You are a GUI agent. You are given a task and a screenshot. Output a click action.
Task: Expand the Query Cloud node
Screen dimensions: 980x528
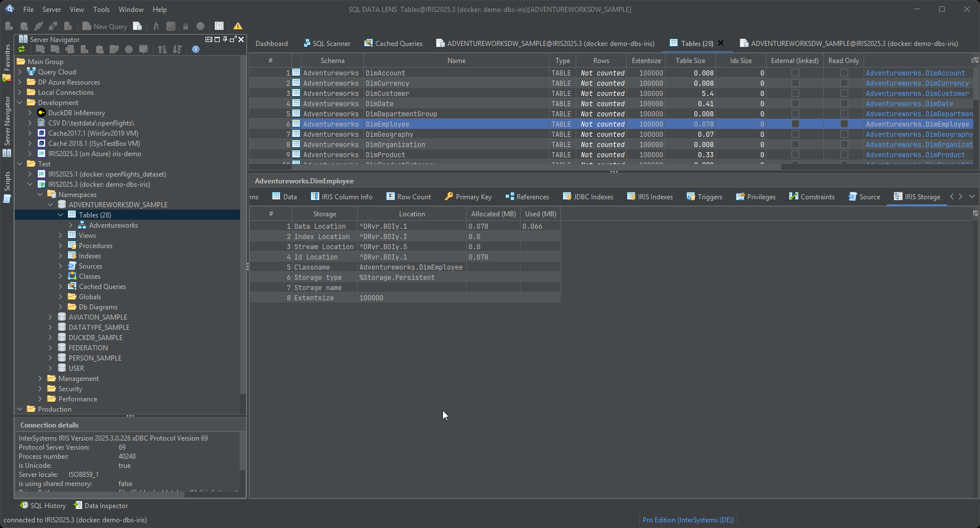20,72
